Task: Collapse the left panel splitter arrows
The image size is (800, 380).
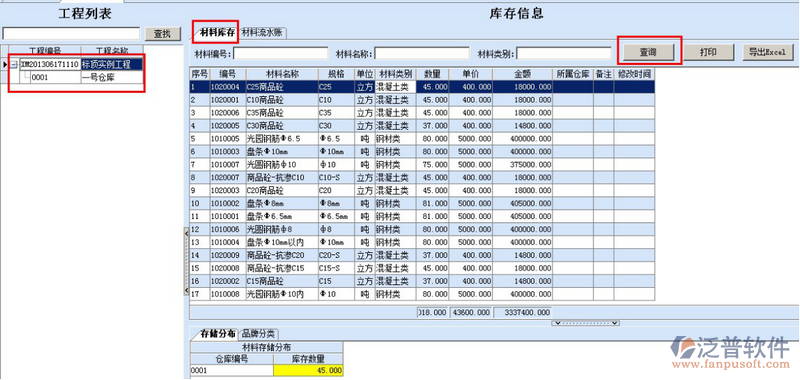Action: point(186,262)
